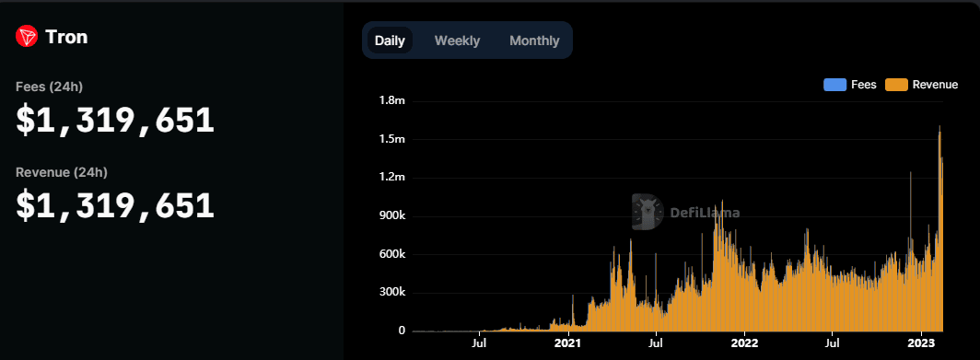Switch chart to Monthly view

pos(534,41)
